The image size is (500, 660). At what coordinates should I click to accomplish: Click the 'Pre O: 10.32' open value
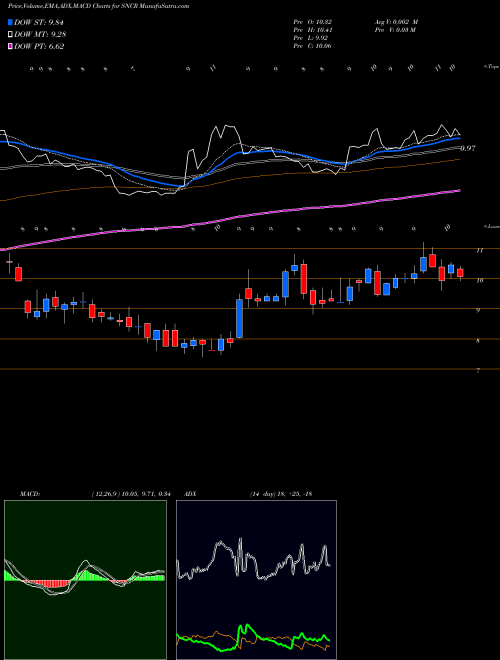tap(313, 22)
